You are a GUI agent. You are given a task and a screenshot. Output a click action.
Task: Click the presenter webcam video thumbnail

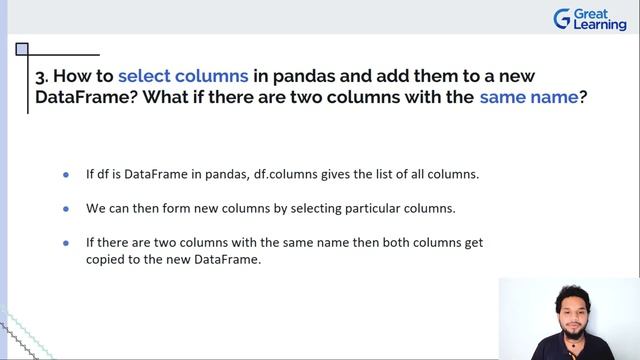[x=569, y=319]
